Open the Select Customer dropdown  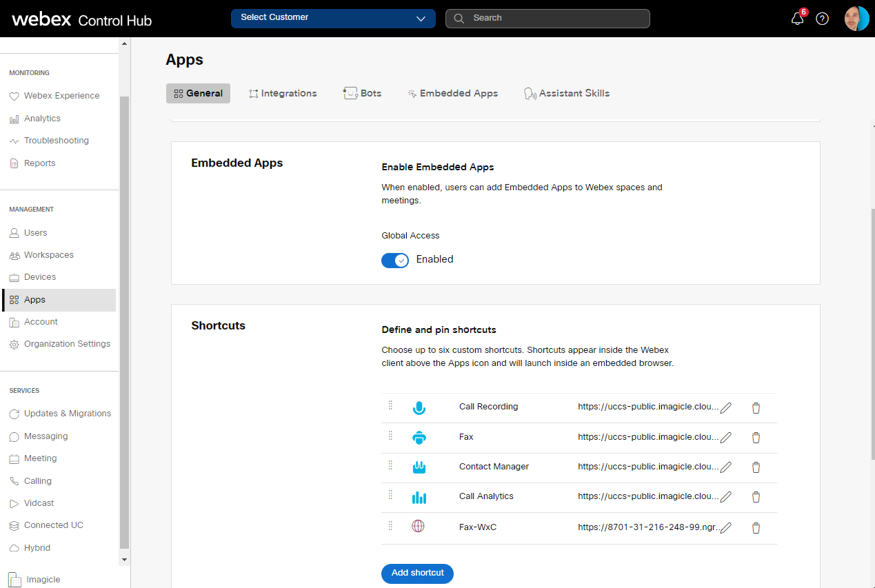click(332, 19)
